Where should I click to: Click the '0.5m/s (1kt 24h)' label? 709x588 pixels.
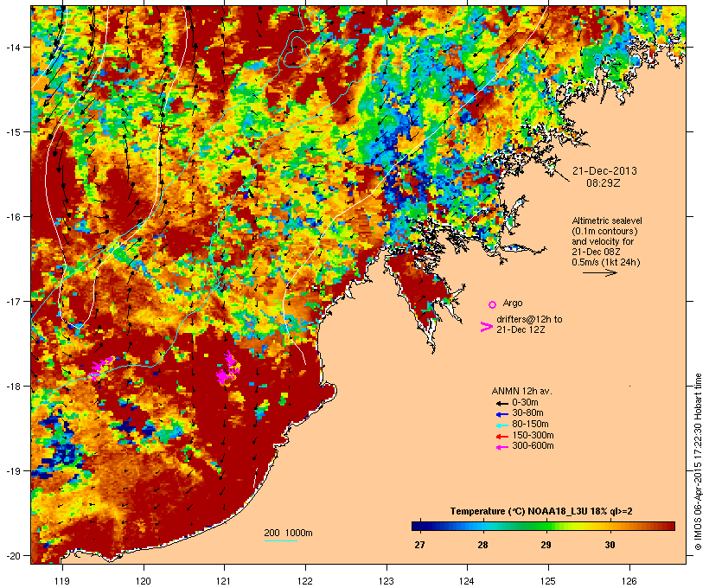pyautogui.click(x=606, y=262)
